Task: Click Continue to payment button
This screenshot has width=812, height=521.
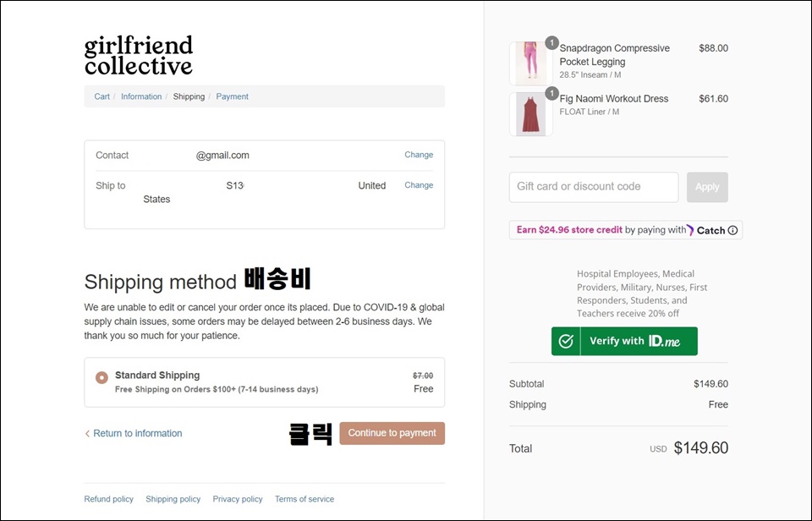Action: 392,434
